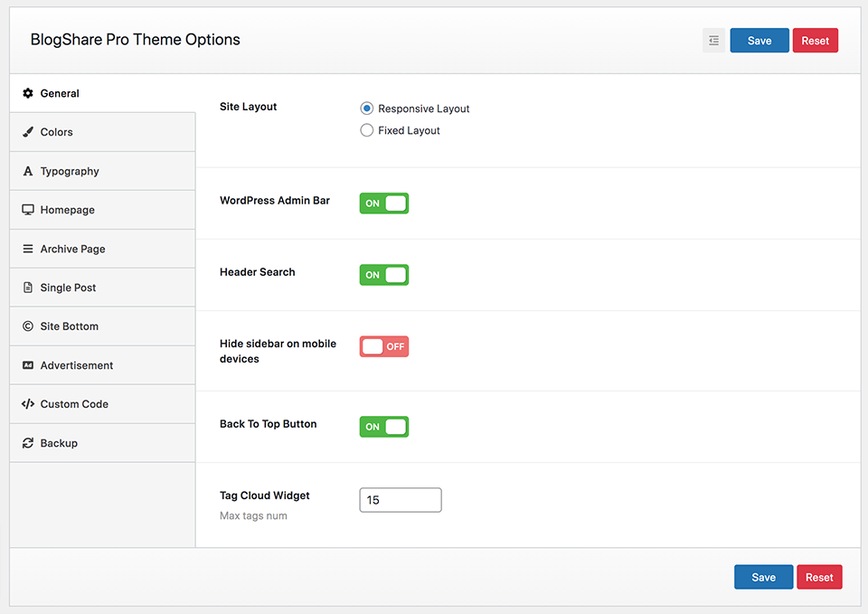Click the code brackets icon for Custom Code
868x614 pixels.
(28, 403)
